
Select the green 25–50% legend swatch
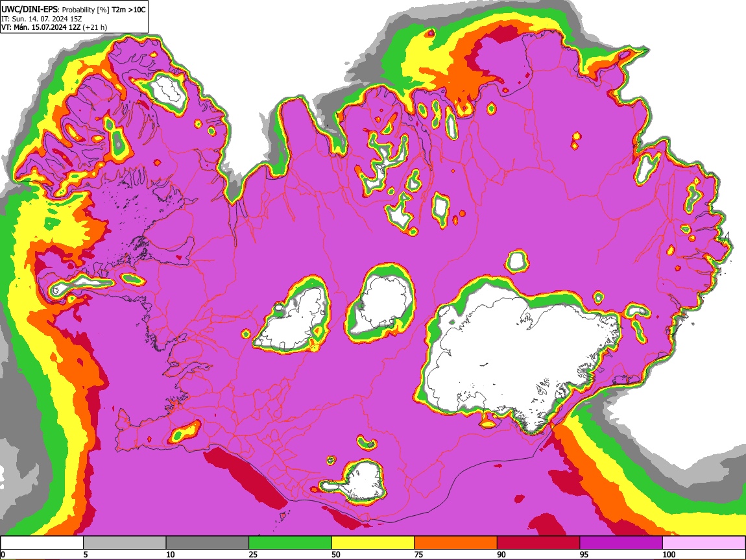290,543
